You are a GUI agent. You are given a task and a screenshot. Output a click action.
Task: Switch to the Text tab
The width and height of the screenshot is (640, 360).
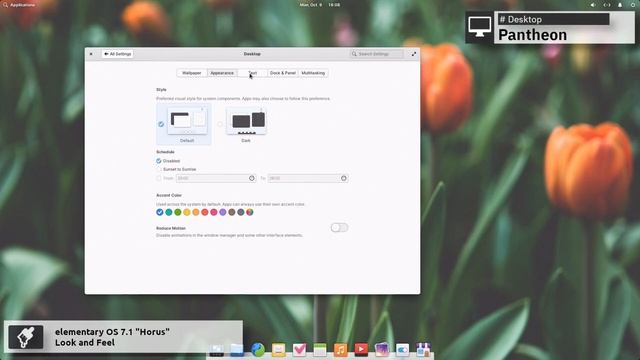click(252, 73)
